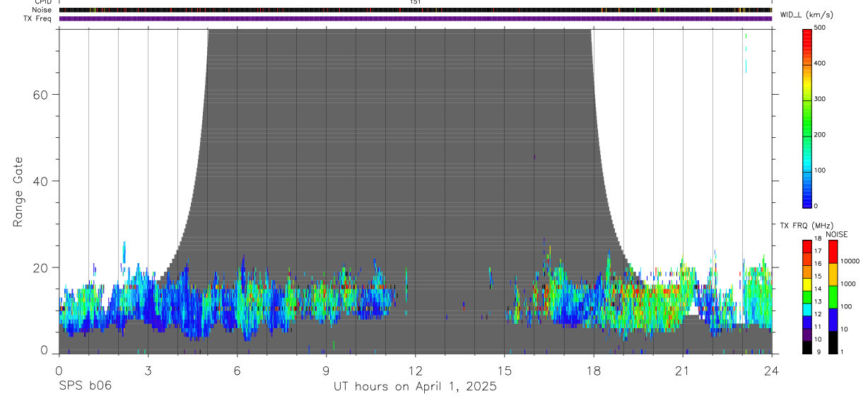
Task: Pick the cyan 12–13 MHz frequency swatch
Action: coord(807,310)
